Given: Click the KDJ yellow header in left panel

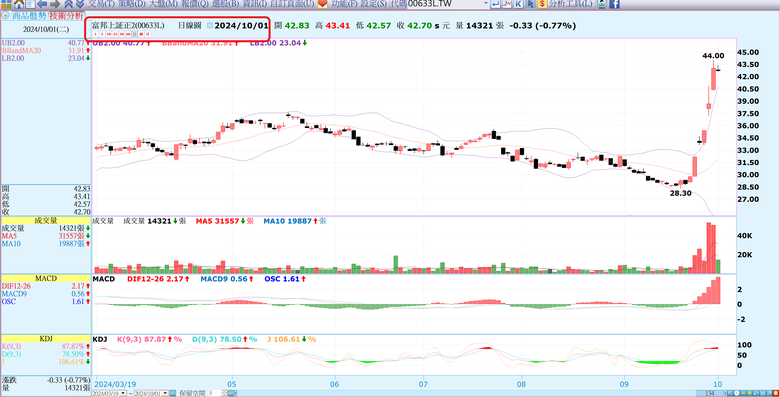Looking at the screenshot, I should click(46, 339).
